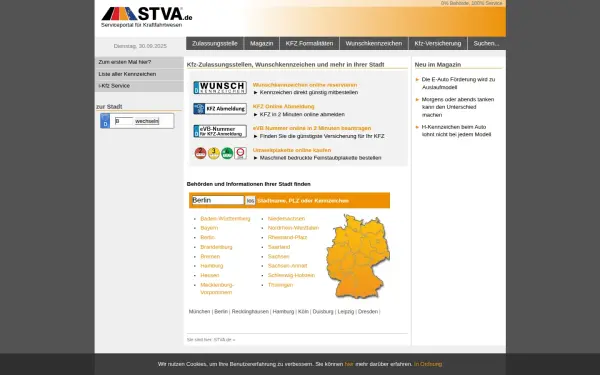Click the orange map of Germany
Viewport: 600px width, 375px height.
358,256
